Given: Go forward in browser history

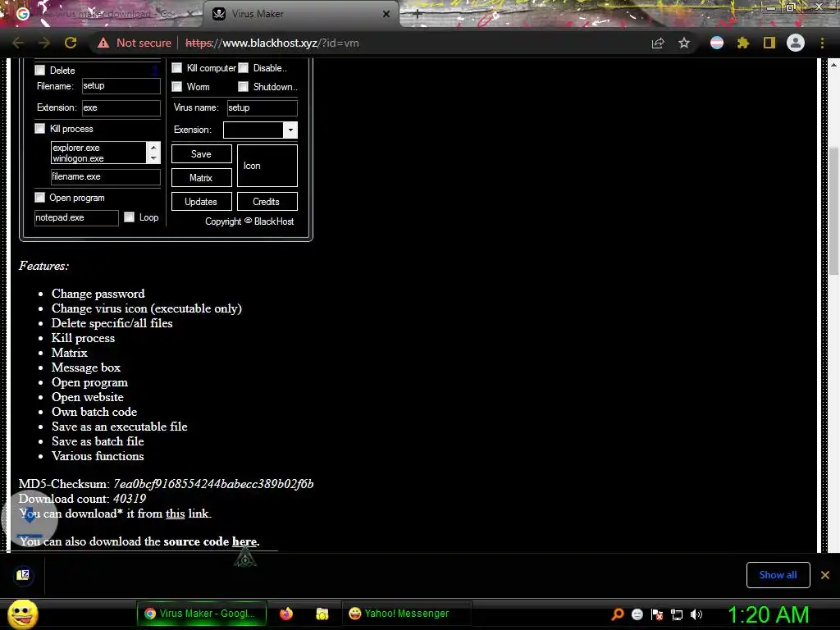Looking at the screenshot, I should (44, 43).
